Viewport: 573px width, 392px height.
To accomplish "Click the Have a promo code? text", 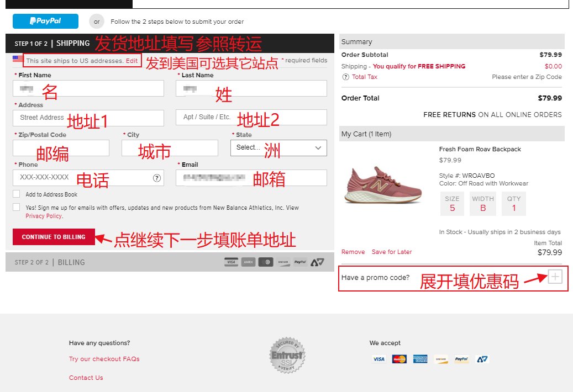I will (375, 277).
